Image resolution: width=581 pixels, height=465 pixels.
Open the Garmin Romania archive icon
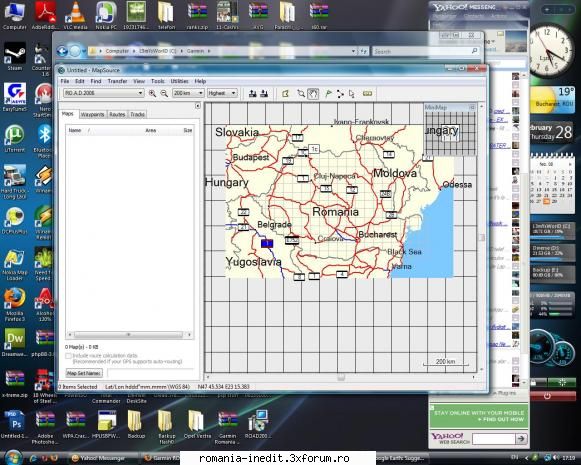click(227, 427)
